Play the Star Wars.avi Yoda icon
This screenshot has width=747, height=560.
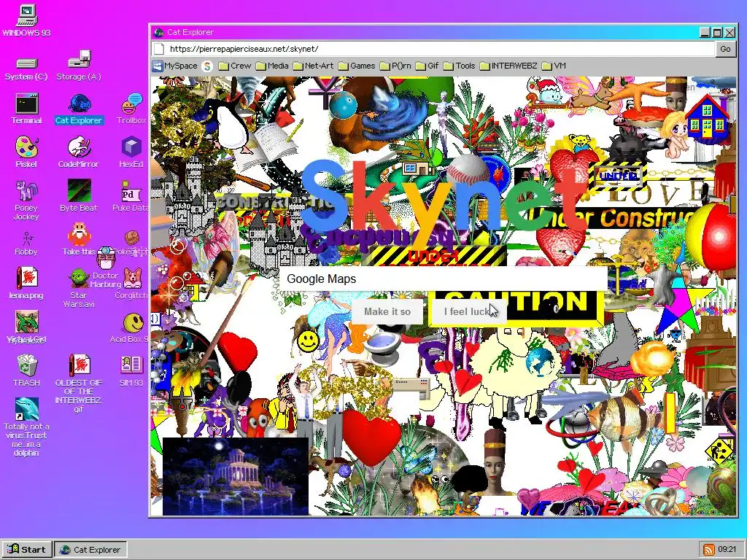(x=79, y=287)
